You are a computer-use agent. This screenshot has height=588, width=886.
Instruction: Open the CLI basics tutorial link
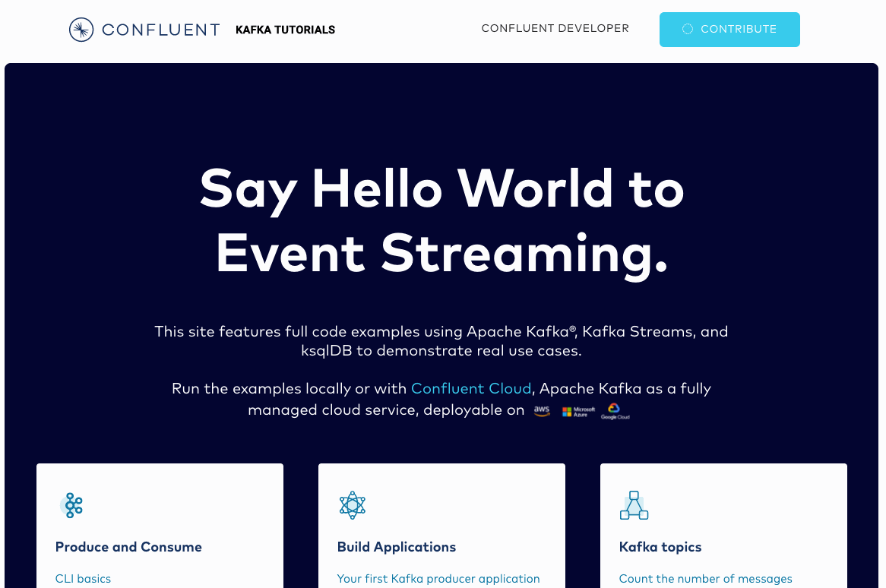83,578
